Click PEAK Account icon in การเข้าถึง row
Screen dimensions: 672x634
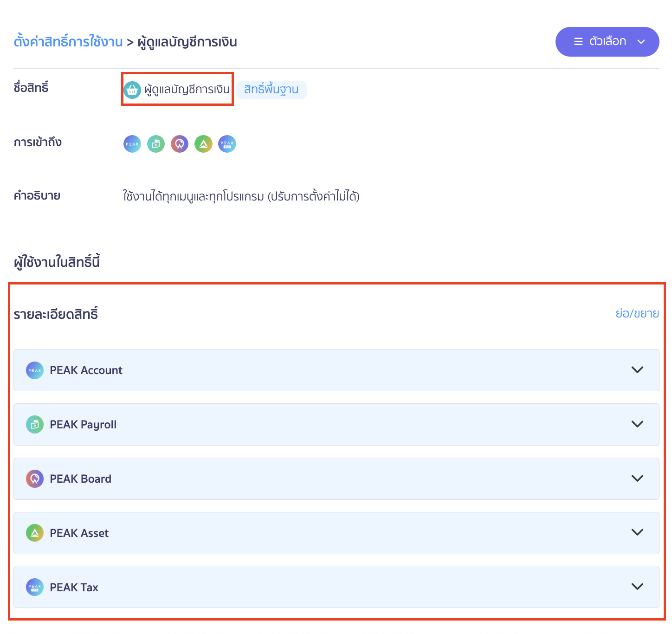click(132, 144)
